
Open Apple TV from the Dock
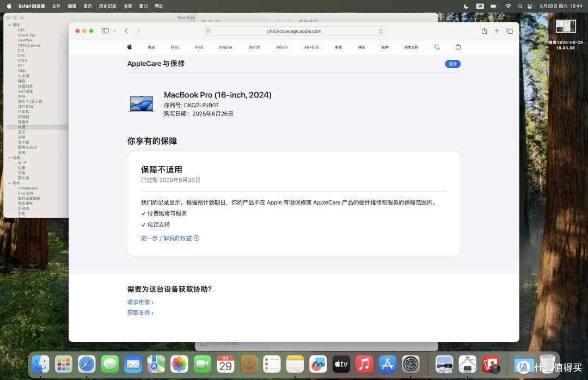point(341,364)
